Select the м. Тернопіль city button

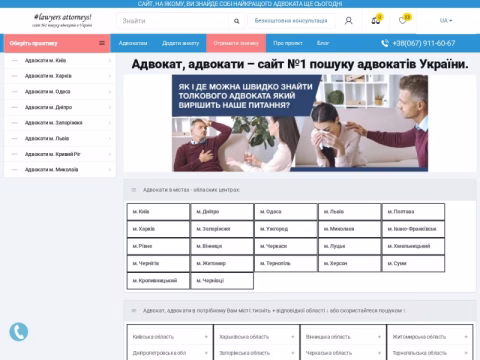click(x=286, y=263)
